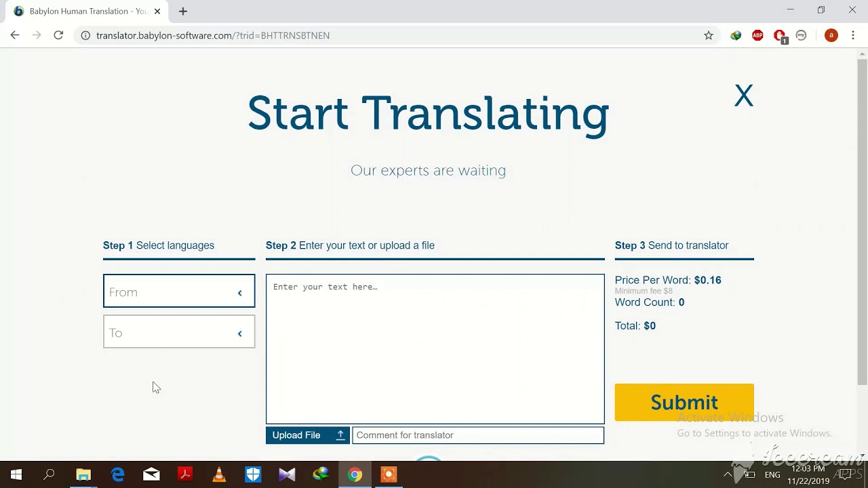Open File Explorer from the taskbar

tap(83, 474)
